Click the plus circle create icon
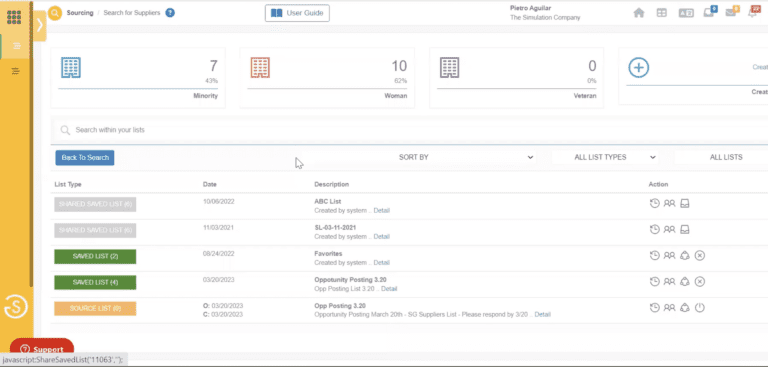Viewport: 768px width, 367px height. coord(639,68)
